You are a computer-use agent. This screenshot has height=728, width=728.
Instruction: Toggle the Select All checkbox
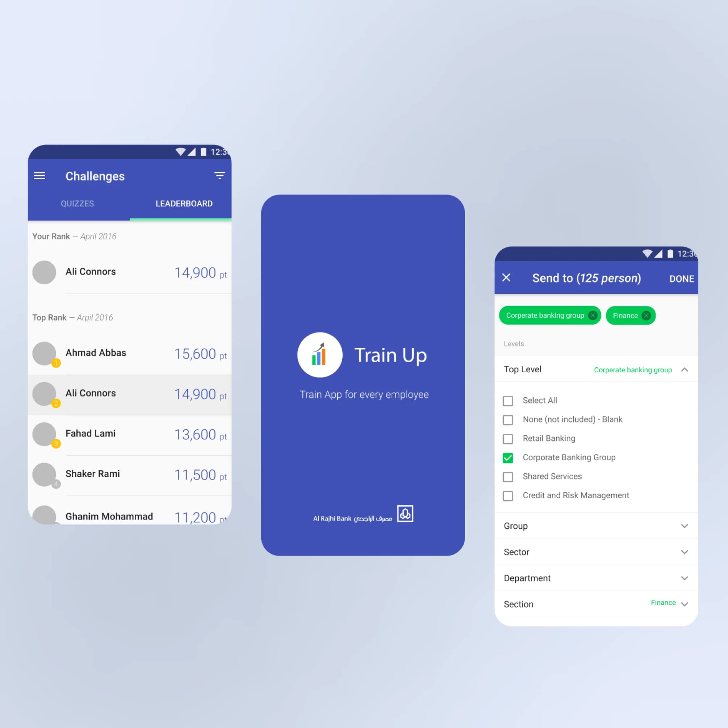click(509, 399)
